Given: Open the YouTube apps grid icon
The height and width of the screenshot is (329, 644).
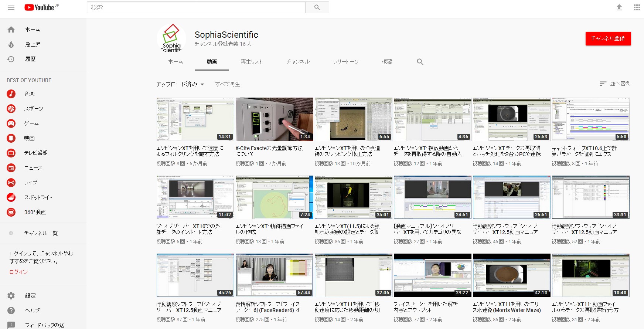Looking at the screenshot, I should click(x=637, y=7).
